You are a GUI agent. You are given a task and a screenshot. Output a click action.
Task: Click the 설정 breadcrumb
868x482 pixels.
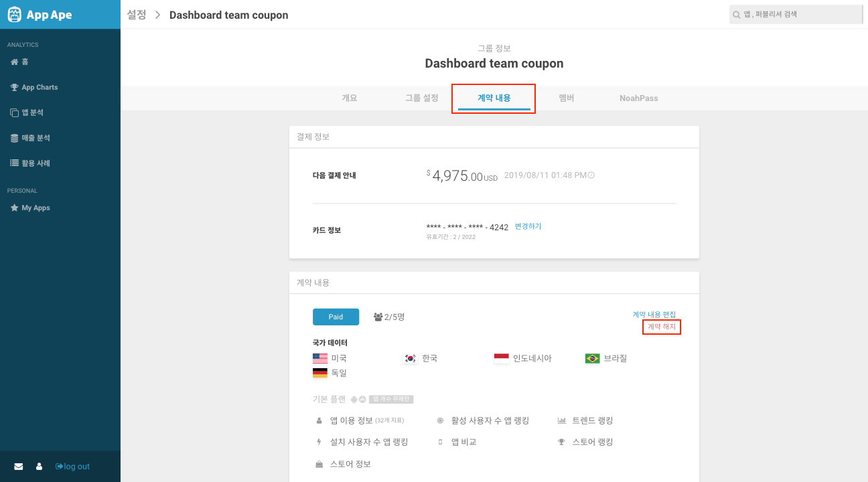click(x=137, y=15)
